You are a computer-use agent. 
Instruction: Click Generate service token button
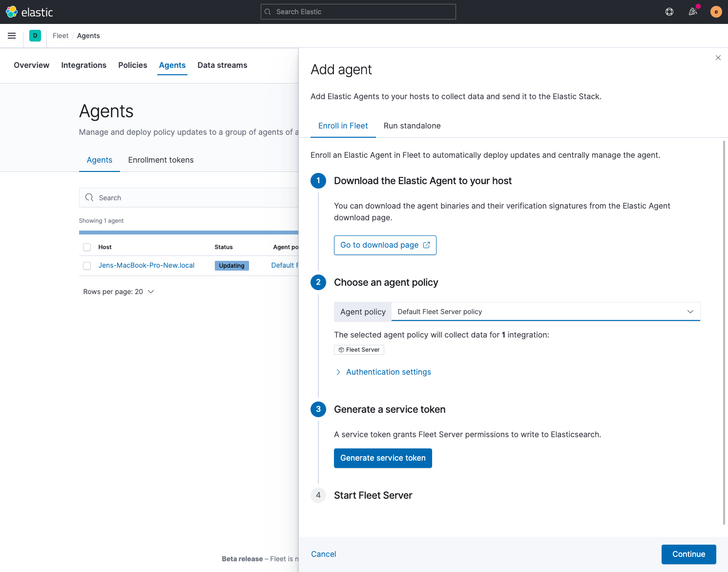(383, 458)
